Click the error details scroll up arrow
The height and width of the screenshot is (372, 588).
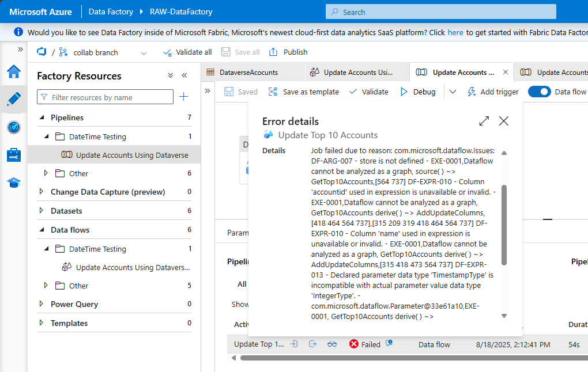(504, 153)
